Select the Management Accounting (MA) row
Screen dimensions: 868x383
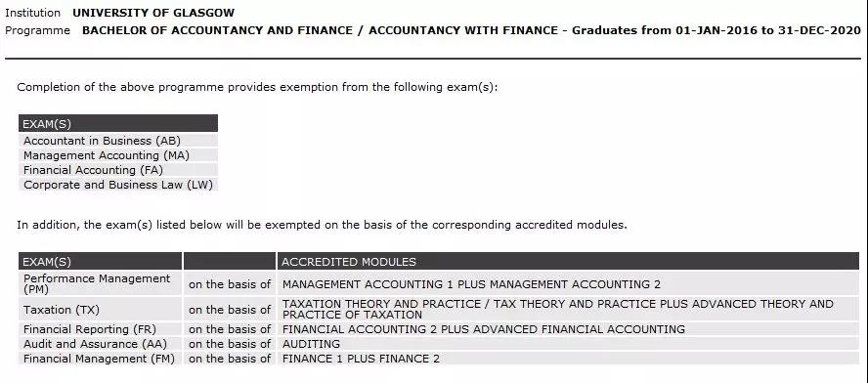coord(118,155)
